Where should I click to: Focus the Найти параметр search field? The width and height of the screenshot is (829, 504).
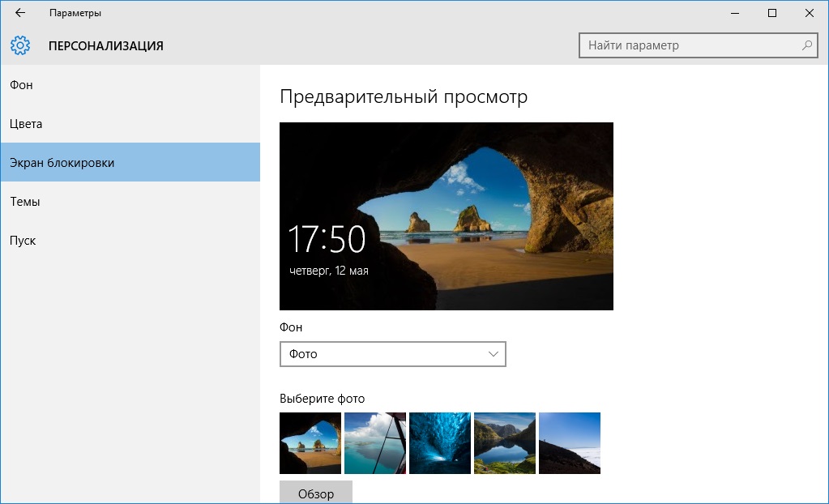click(x=689, y=45)
